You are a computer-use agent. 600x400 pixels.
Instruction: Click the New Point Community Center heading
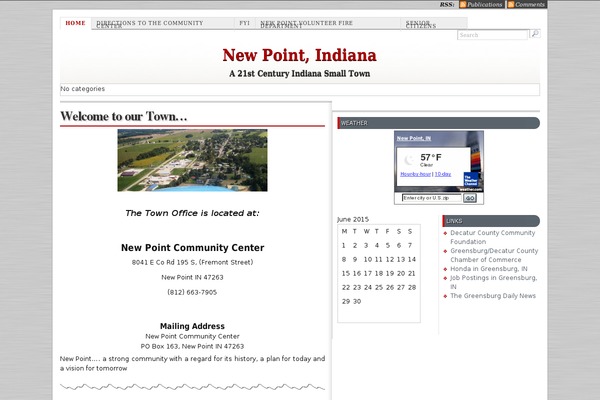192,248
